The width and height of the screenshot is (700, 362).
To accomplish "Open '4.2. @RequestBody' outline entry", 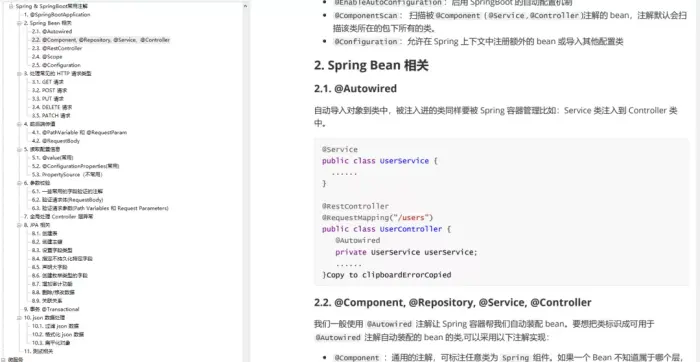I will point(56,141).
